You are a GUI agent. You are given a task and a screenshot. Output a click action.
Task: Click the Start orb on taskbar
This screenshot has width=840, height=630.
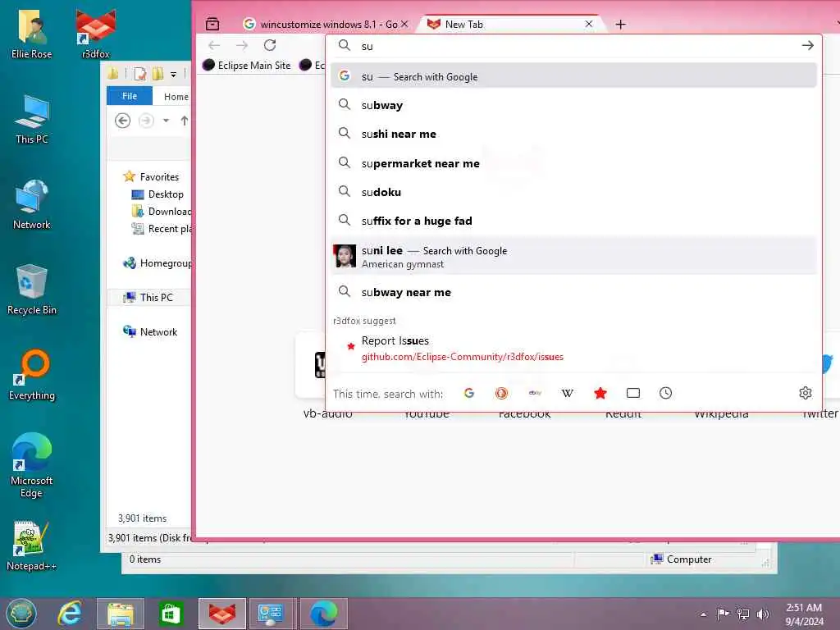[x=21, y=614]
